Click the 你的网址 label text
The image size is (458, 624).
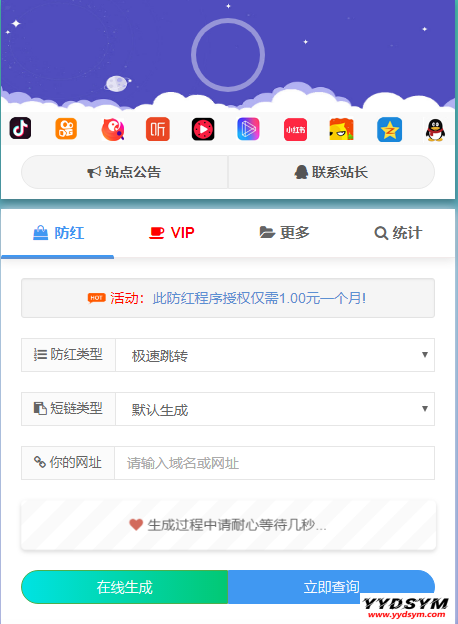[76, 462]
